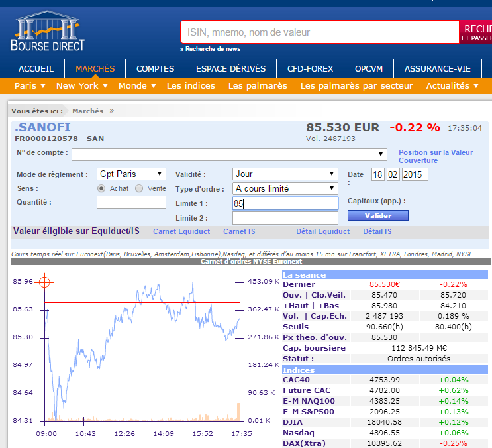This screenshot has width=492, height=448.
Task: Open Position sur la Valeur link
Action: (436, 152)
